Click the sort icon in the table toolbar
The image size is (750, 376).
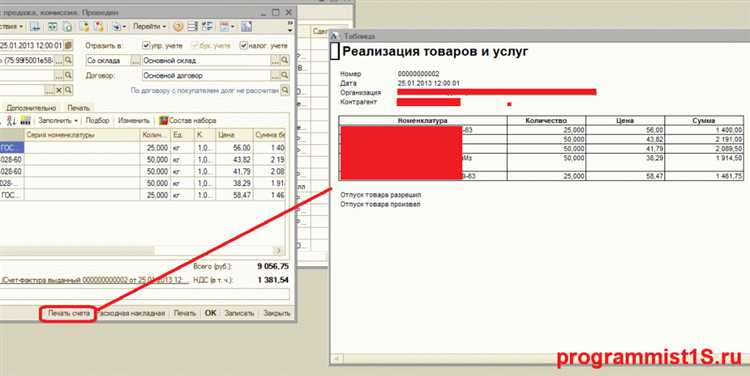12,121
